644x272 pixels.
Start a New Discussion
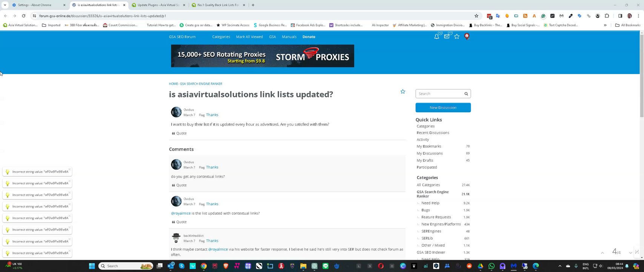(443, 108)
